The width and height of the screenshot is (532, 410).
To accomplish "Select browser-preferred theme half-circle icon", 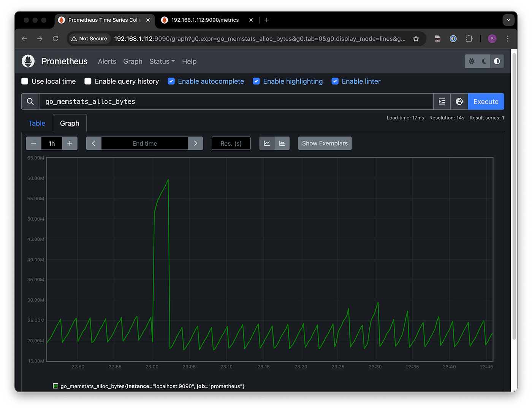I will click(x=497, y=61).
